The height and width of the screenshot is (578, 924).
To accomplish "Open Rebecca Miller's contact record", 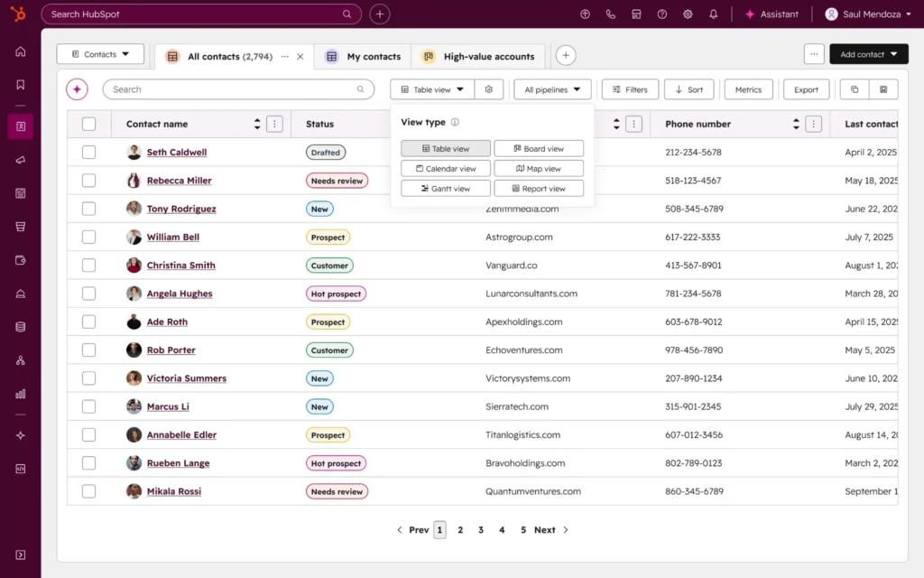I will point(179,181).
